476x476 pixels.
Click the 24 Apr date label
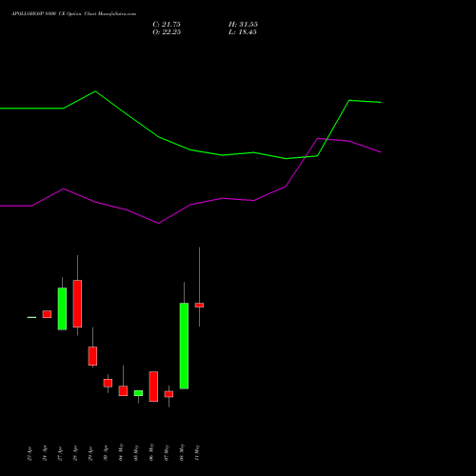pyautogui.click(x=45, y=454)
